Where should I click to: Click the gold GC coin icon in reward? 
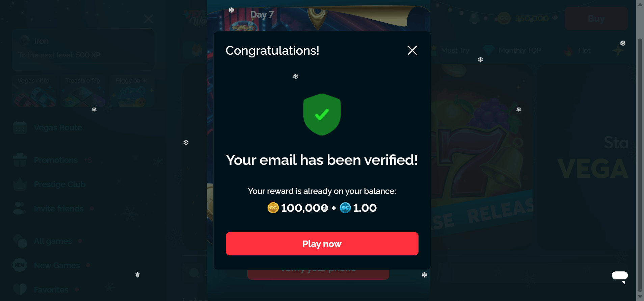click(273, 208)
